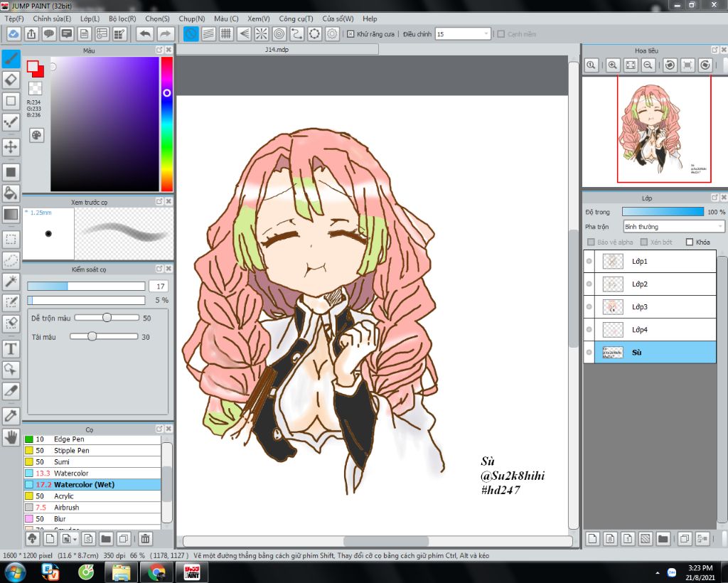Toggle the Khử răng cưa checkbox
The width and height of the screenshot is (728, 583).
tap(350, 34)
